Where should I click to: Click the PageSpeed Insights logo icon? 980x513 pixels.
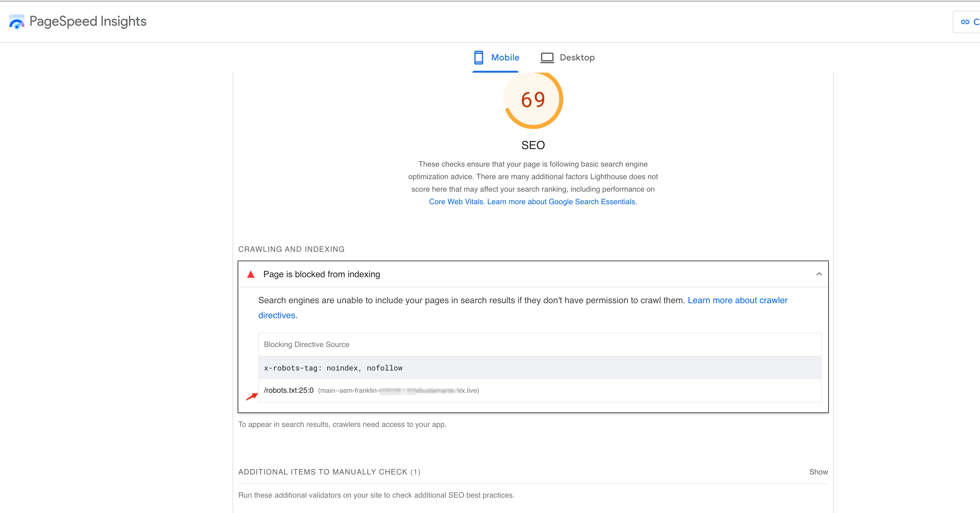pos(17,22)
